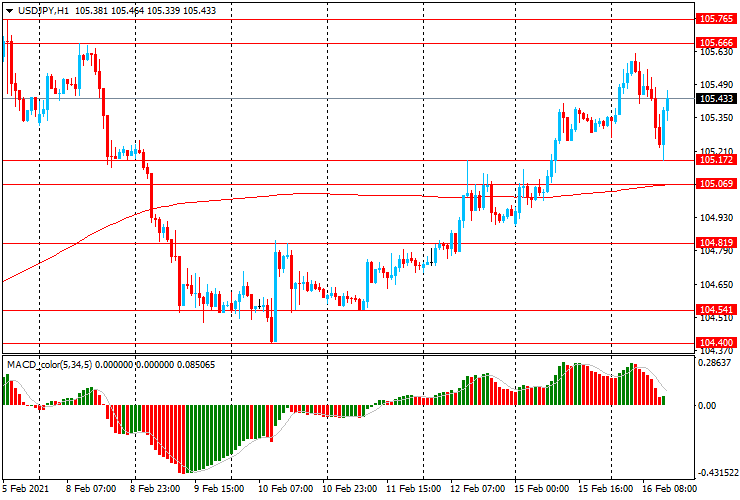Open the chart menu triangle beside USDJPY,H1

[9, 11]
